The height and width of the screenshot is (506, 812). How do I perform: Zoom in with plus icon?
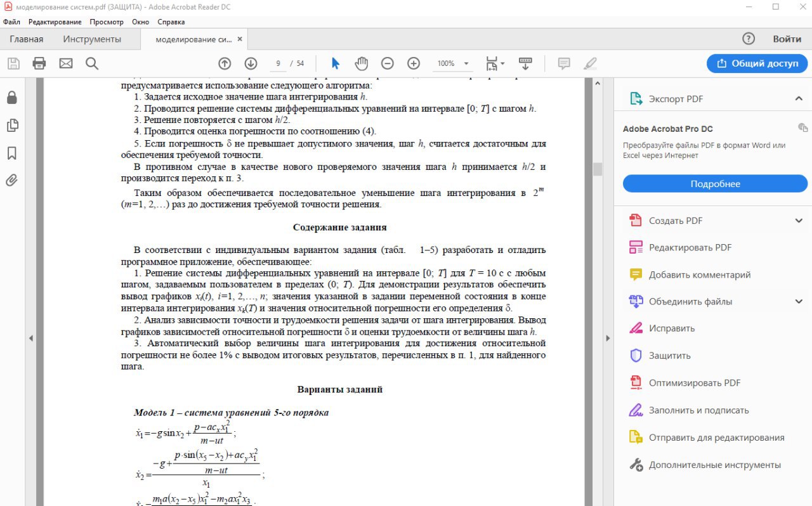[x=414, y=63]
